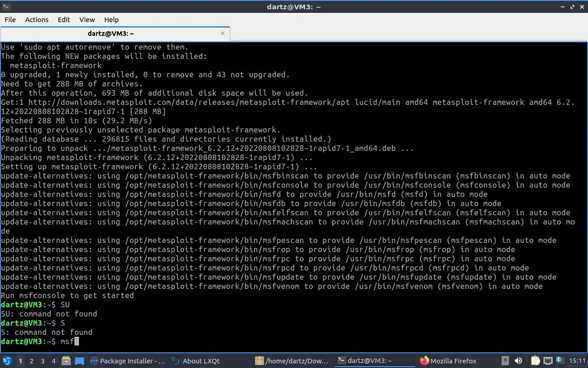
Task: Click the Firefox icon in taskbar
Action: click(424, 361)
